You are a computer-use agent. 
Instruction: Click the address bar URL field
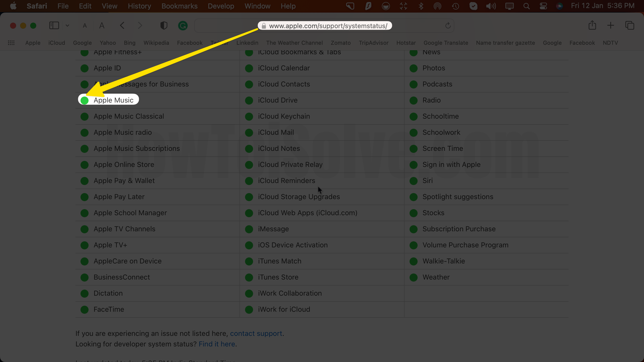tap(328, 26)
